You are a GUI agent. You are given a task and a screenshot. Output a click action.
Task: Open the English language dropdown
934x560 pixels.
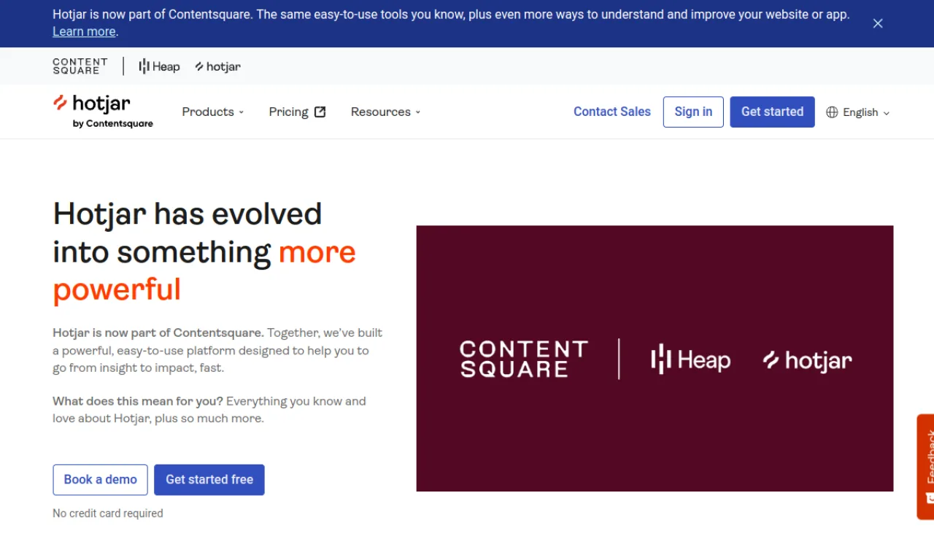point(858,112)
